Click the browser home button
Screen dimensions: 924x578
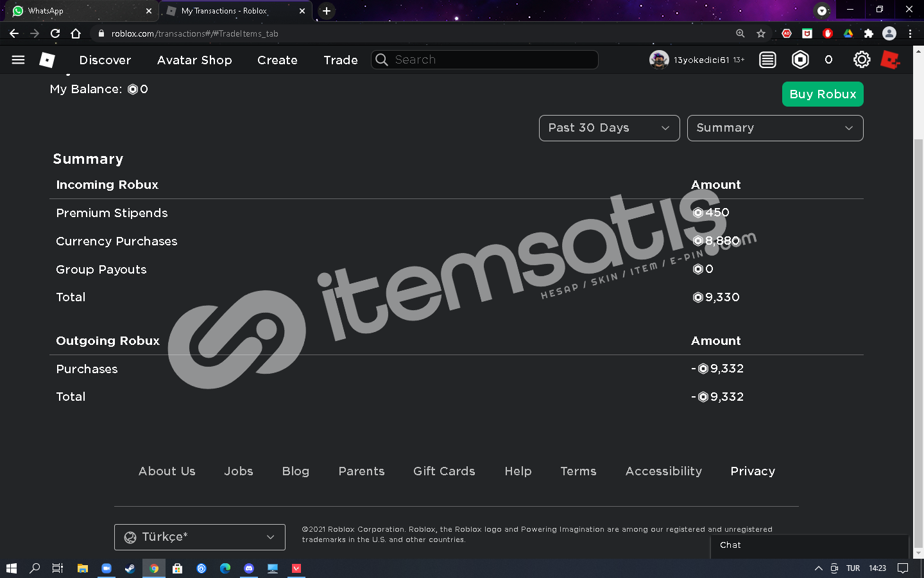click(76, 33)
